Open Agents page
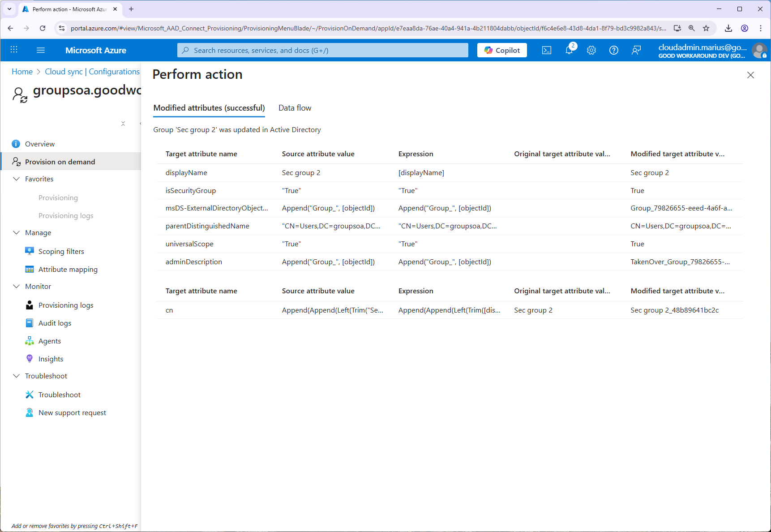The height and width of the screenshot is (532, 771). 49,341
